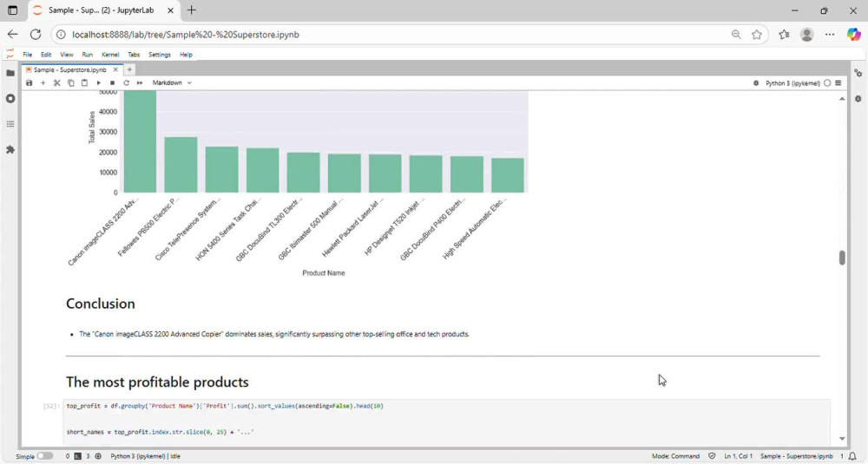Click the Python 3 (ipykernel) kernel name
The image size is (868, 464).
792,83
